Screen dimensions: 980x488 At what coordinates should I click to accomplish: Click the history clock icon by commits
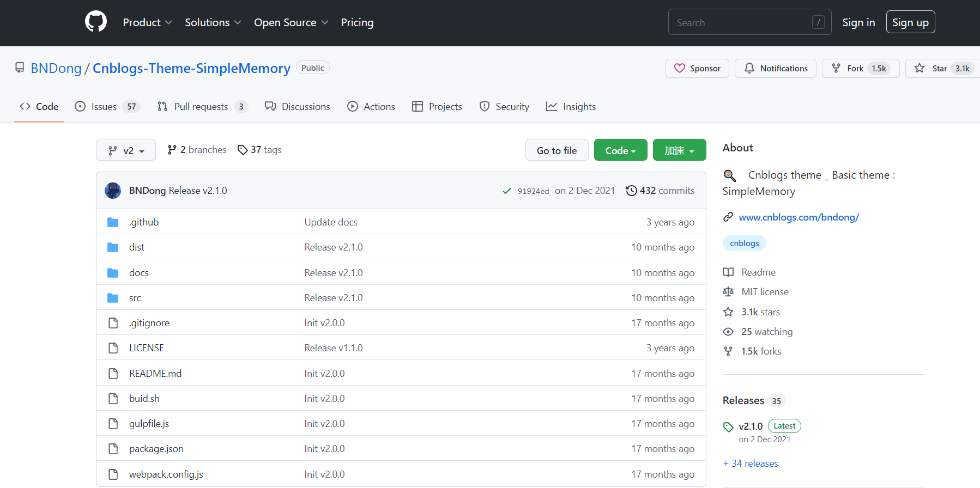(631, 191)
